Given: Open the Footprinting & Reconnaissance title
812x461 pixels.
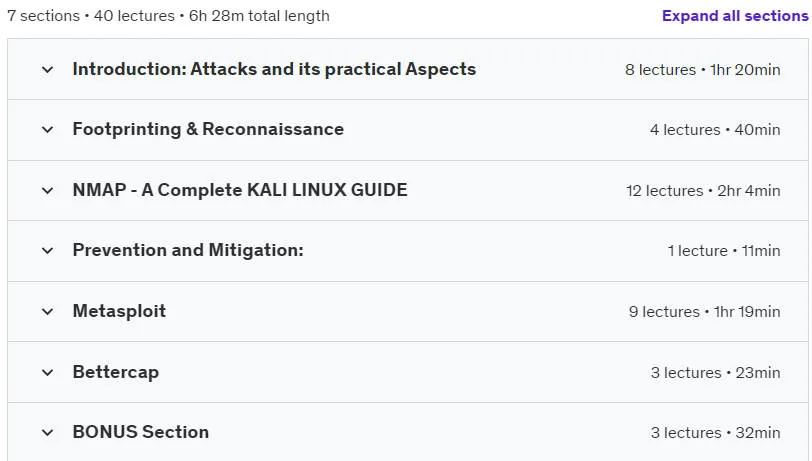Looking at the screenshot, I should pos(208,129).
